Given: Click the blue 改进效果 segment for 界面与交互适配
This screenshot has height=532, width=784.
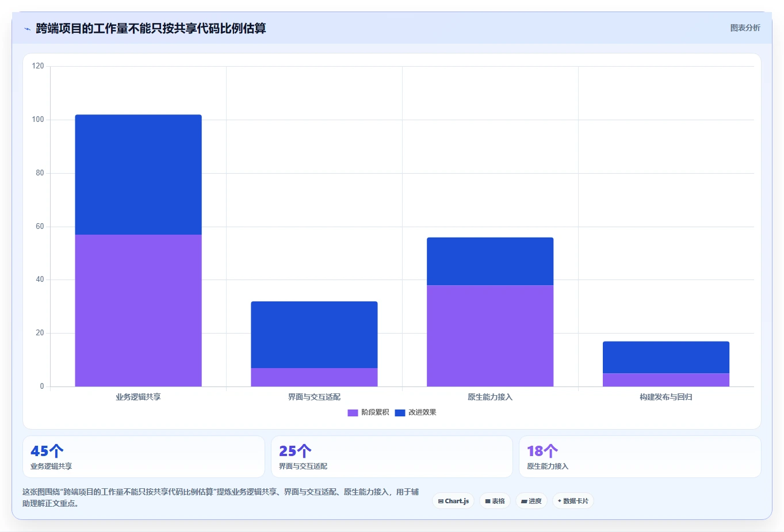Looking at the screenshot, I should (x=314, y=335).
